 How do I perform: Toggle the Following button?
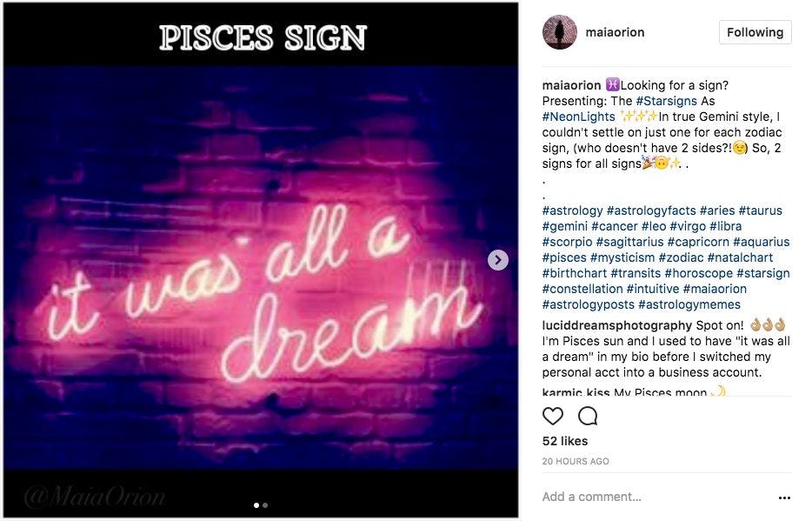click(x=755, y=32)
